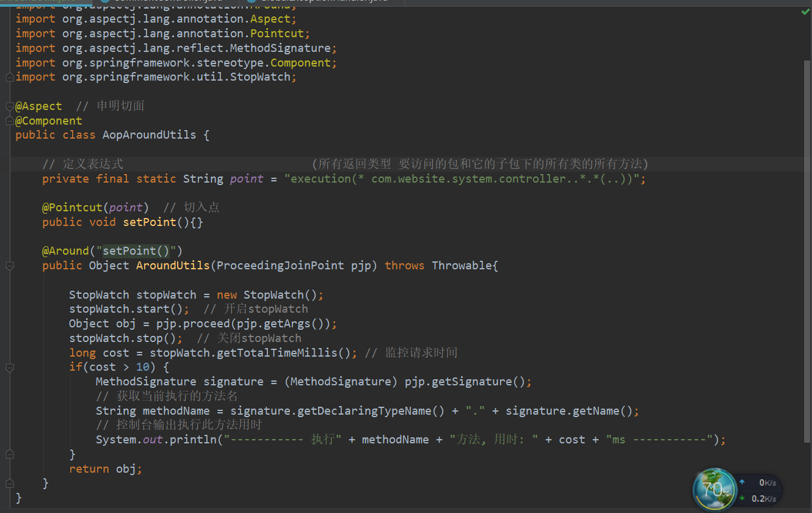Click the 'org.aspectj.lang.reflect.MethodSignature' import
This screenshot has width=812, height=513.
(x=196, y=48)
